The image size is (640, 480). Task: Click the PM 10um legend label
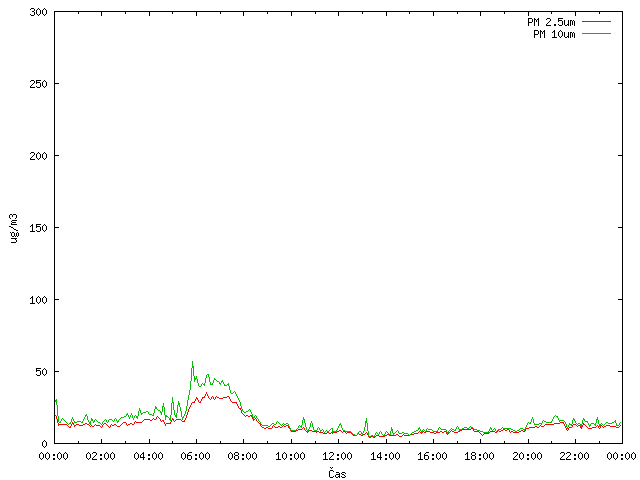pos(554,34)
